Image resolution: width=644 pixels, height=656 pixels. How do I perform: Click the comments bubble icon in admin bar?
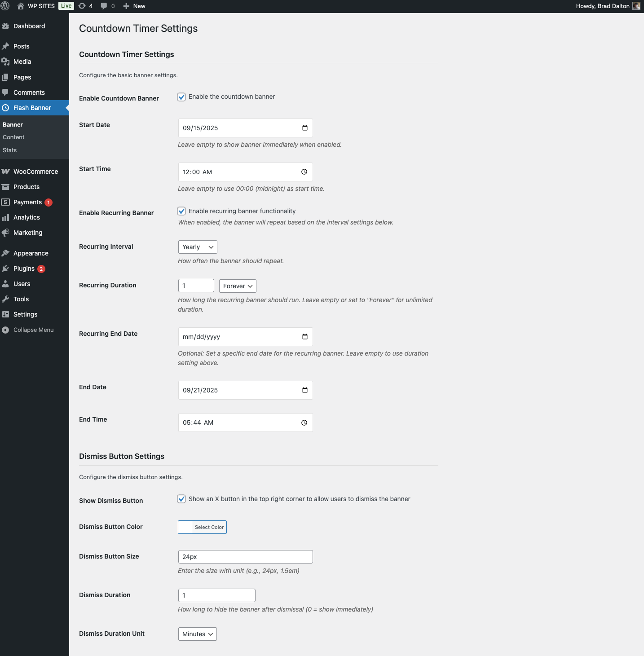pyautogui.click(x=104, y=6)
